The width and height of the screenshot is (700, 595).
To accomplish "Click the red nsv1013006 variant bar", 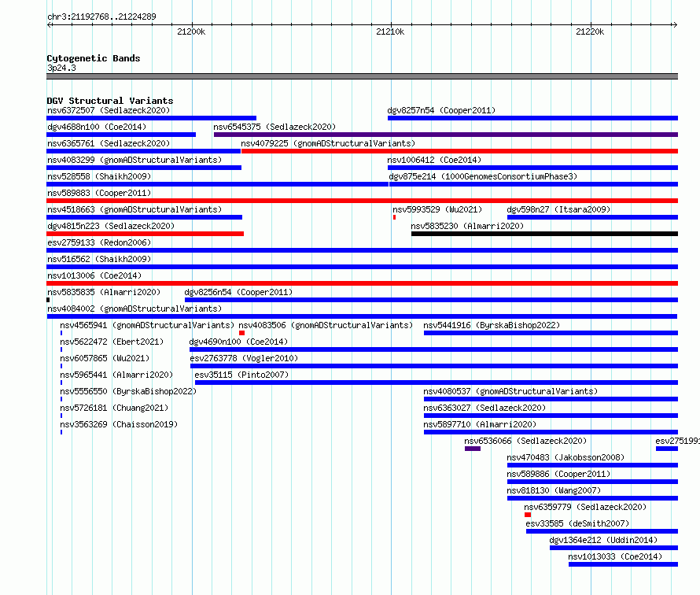I will point(362,283).
